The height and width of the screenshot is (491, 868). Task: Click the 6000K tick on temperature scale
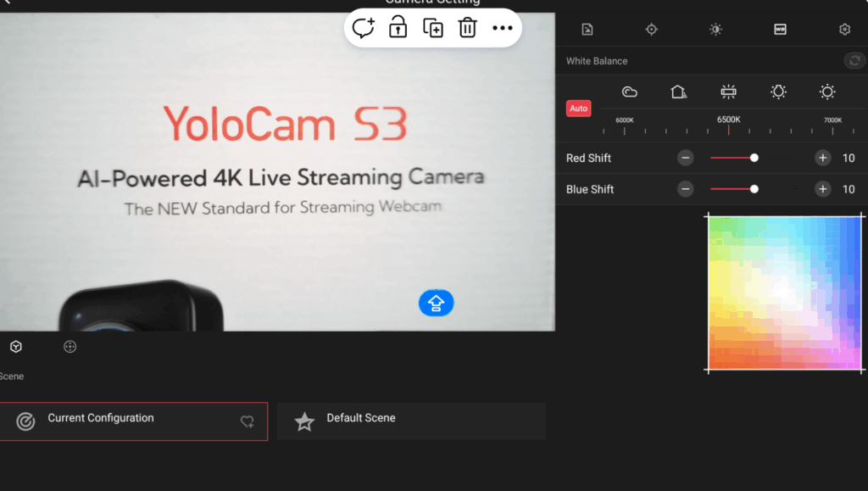[625, 131]
